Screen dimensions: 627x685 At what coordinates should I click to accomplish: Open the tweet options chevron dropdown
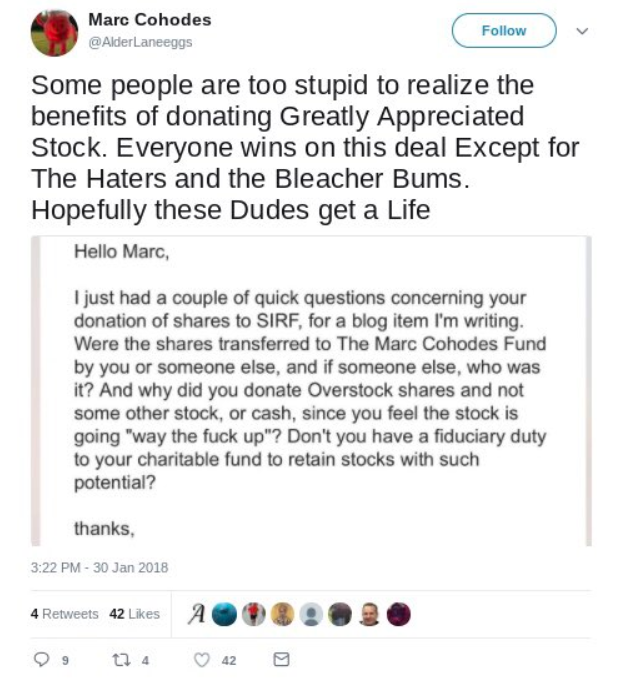pos(583,31)
